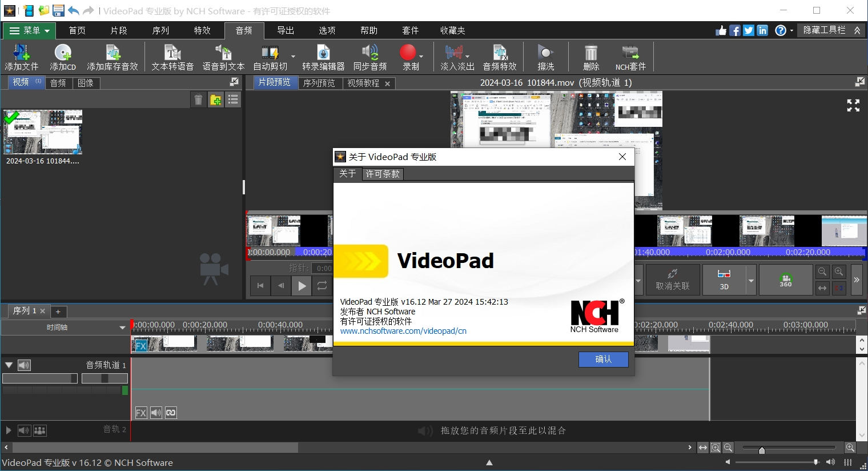Viewport: 868px width, 471px height.
Task: Open the 菜单 menu dropdown
Action: coord(30,31)
